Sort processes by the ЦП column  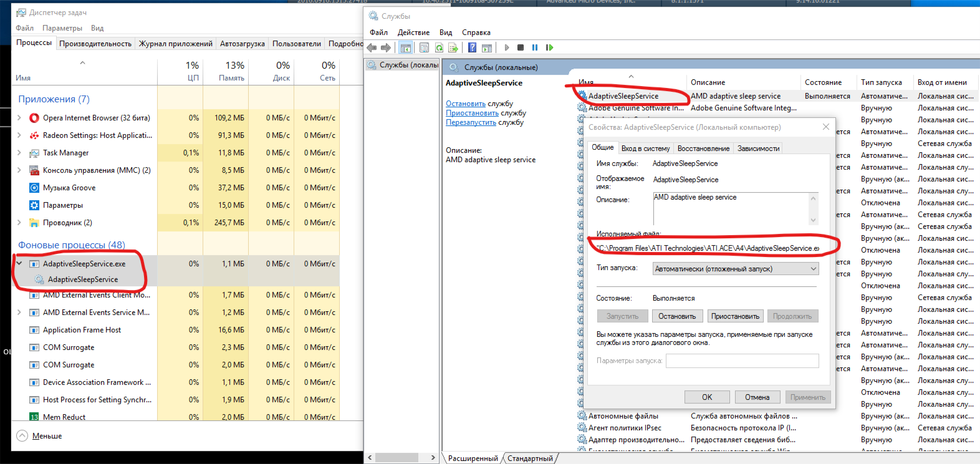(x=180, y=71)
